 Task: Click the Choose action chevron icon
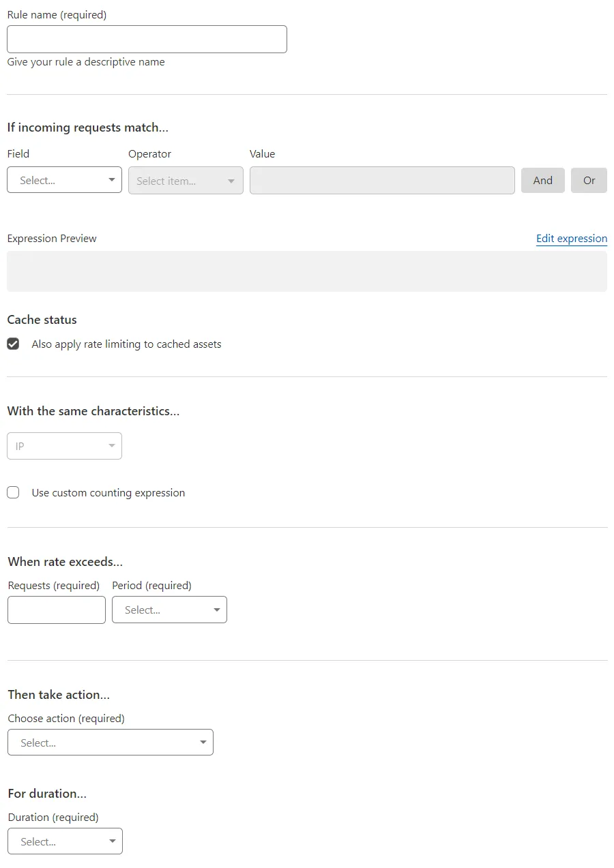[x=203, y=743]
